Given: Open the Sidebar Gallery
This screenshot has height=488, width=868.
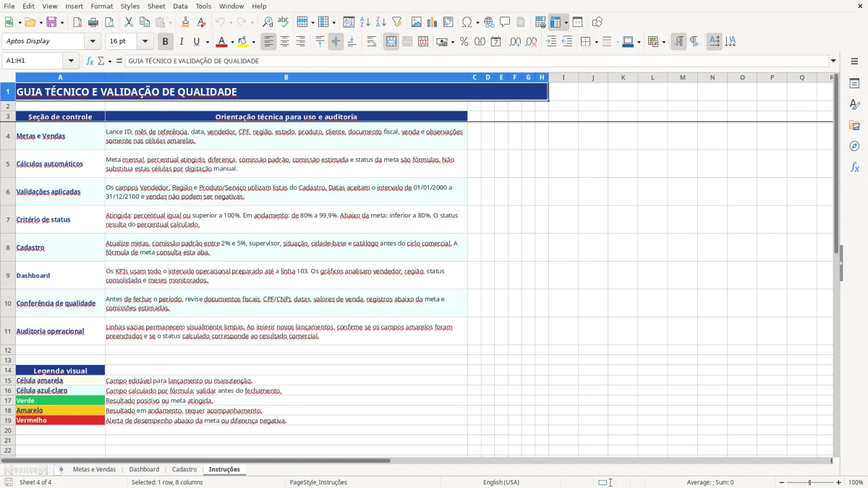Looking at the screenshot, I should 854,126.
